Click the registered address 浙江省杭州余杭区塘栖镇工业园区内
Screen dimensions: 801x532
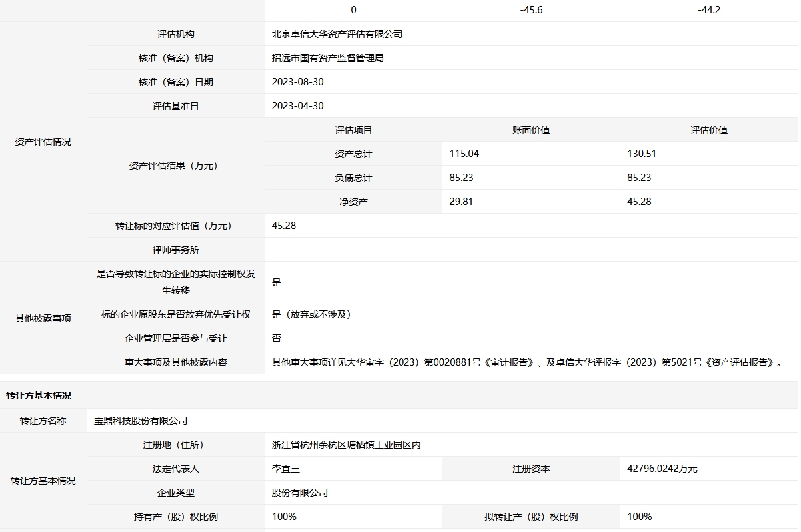pyautogui.click(x=346, y=445)
